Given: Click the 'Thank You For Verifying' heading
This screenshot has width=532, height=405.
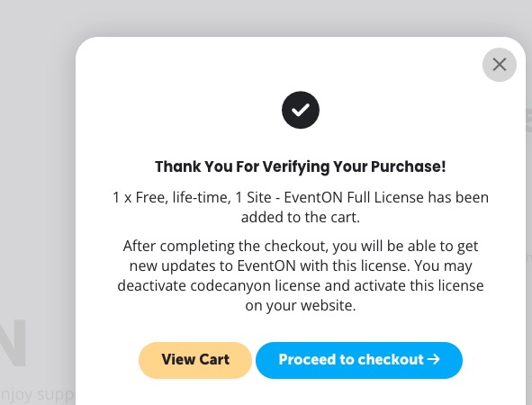Looking at the screenshot, I should tap(301, 166).
